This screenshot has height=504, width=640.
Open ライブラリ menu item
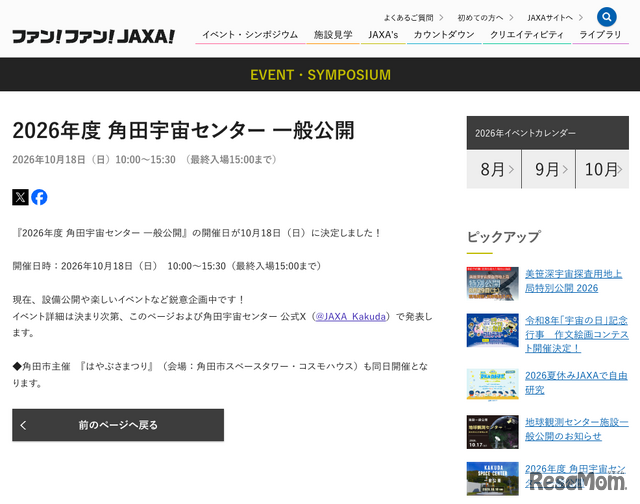pyautogui.click(x=600, y=35)
